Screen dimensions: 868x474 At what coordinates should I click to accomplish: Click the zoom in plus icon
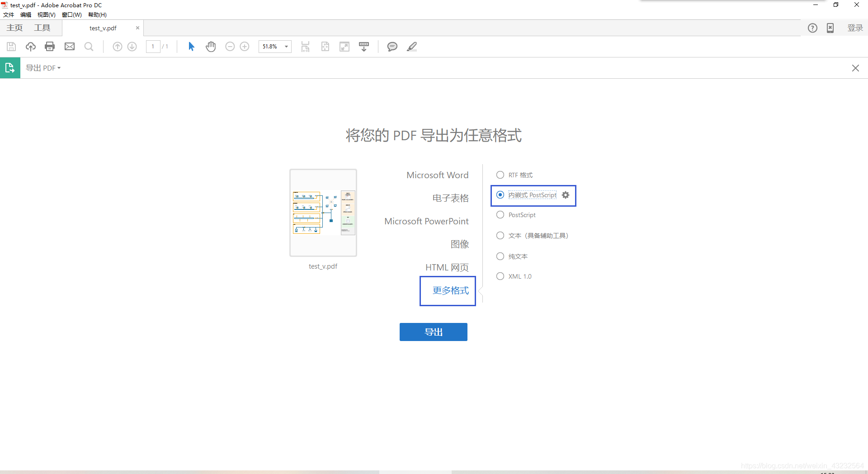(245, 47)
